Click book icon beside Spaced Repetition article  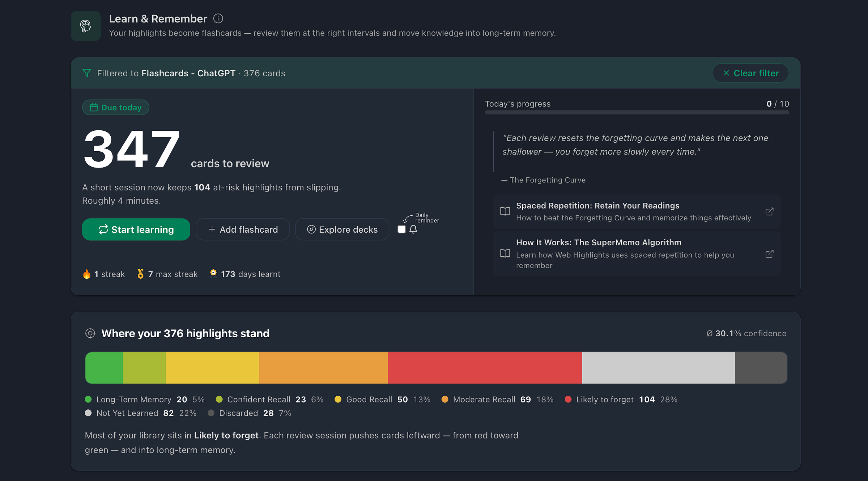505,211
